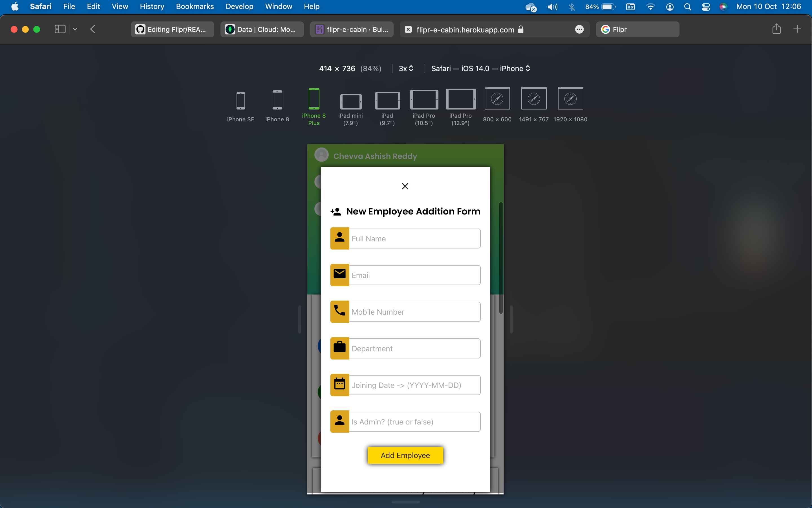Switch to the Flipr Google tab

[637, 29]
